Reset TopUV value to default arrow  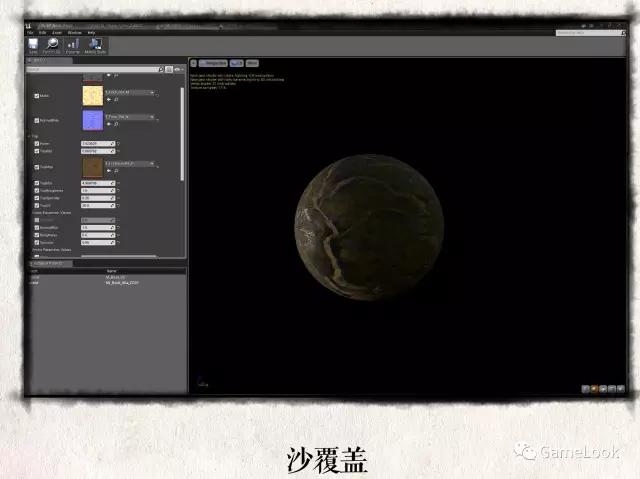pos(118,206)
